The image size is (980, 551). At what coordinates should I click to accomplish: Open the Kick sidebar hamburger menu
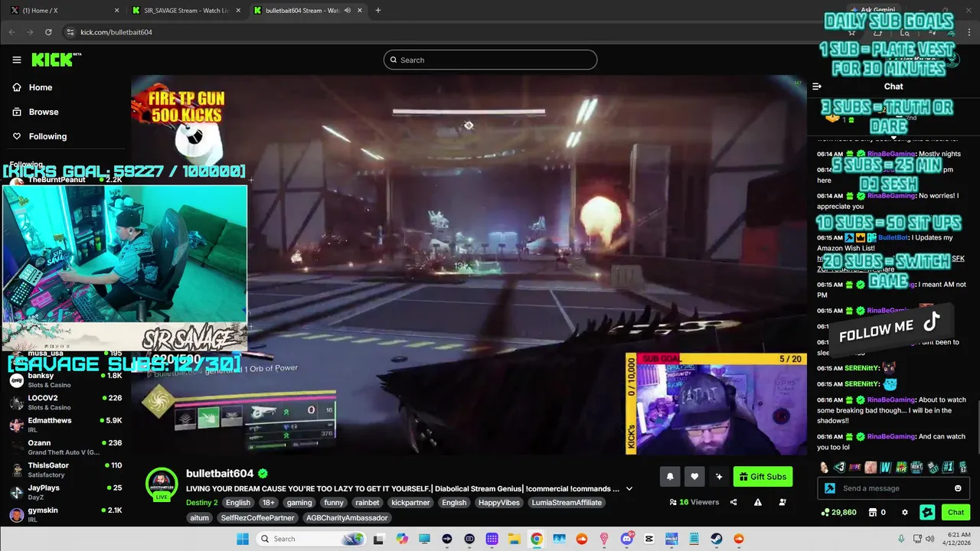coord(17,60)
